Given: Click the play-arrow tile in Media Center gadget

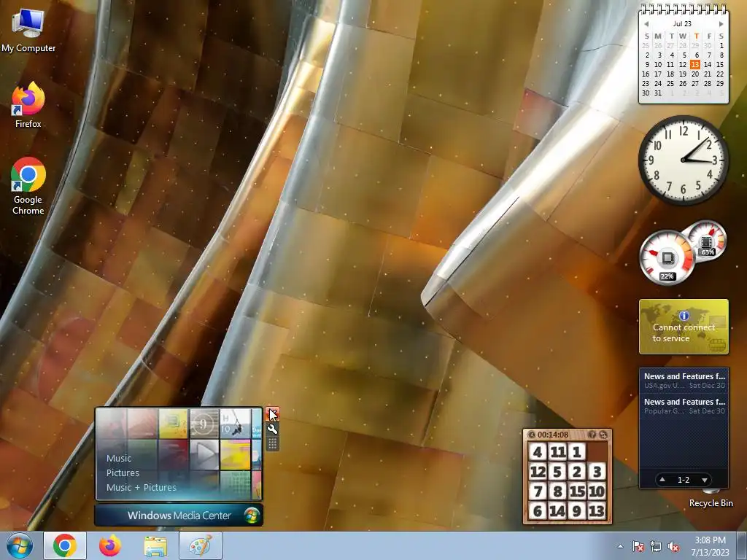Looking at the screenshot, I should (x=204, y=454).
